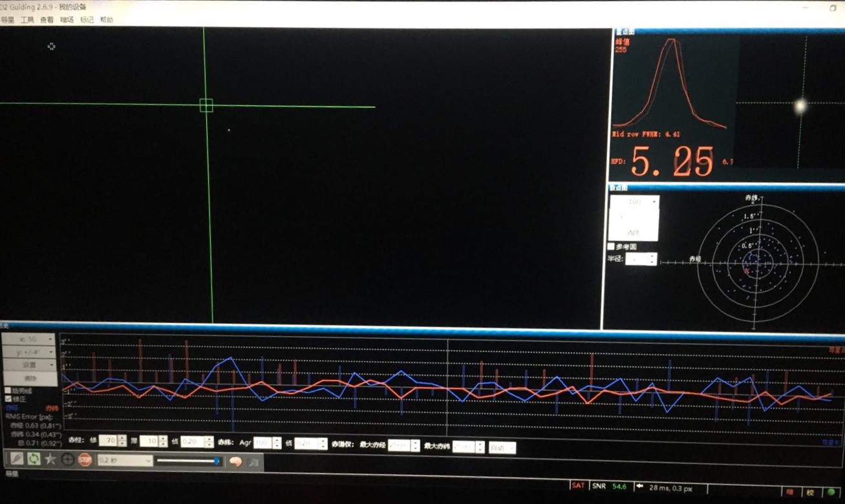Click the RA aggressiveness field showing 70
The image size is (845, 504).
tap(107, 441)
